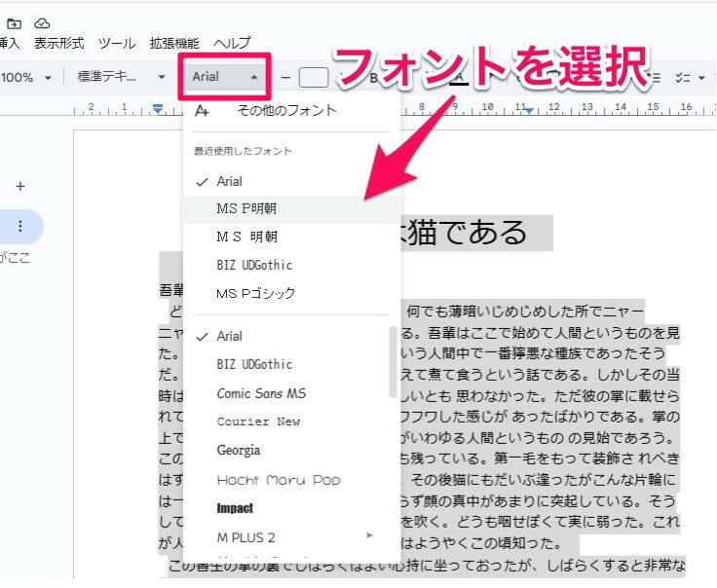Viewport: 717px width, 588px height.
Task: Open the 100% zoom dropdown
Action: pos(26,77)
